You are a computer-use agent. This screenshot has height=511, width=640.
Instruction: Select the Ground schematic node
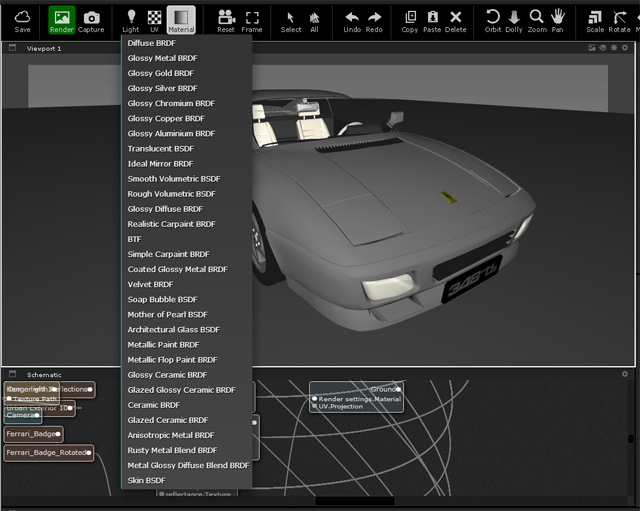coord(356,397)
